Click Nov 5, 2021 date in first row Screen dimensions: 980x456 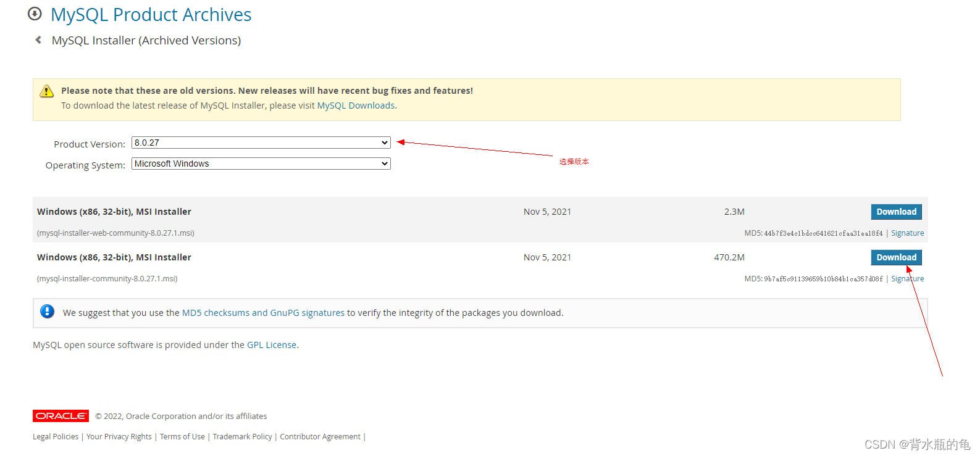547,212
